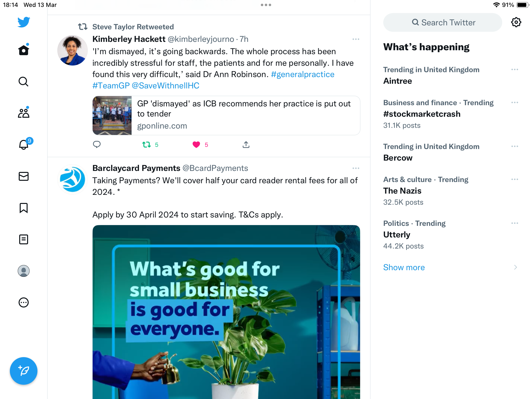Open the Communities people icon

pos(24,113)
